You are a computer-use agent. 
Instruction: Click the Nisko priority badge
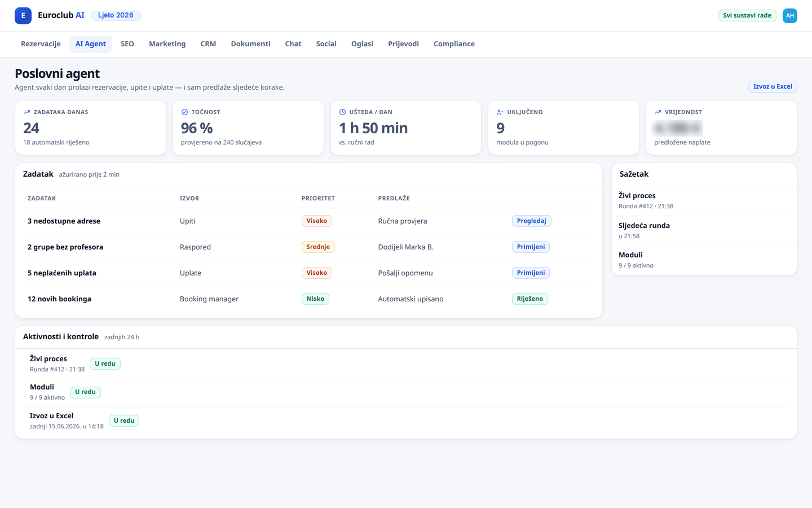315,299
